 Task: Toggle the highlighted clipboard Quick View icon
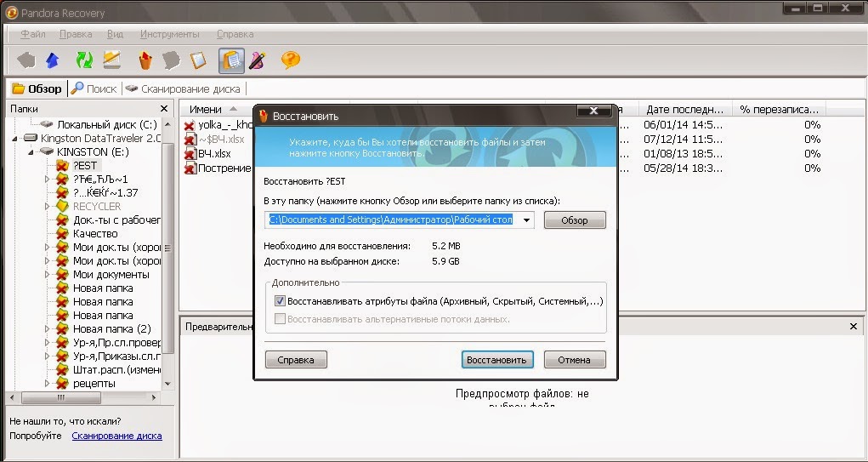point(231,60)
